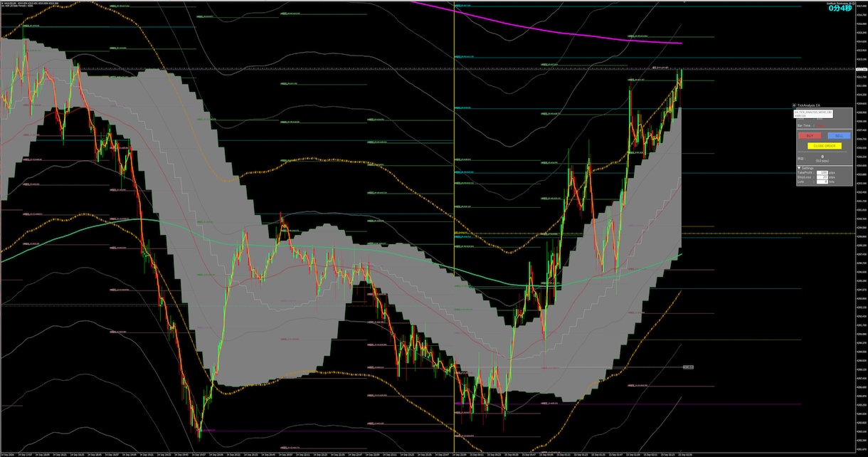Click the blue SELL button
Image resolution: width=868 pixels, height=457 pixels.
839,135
